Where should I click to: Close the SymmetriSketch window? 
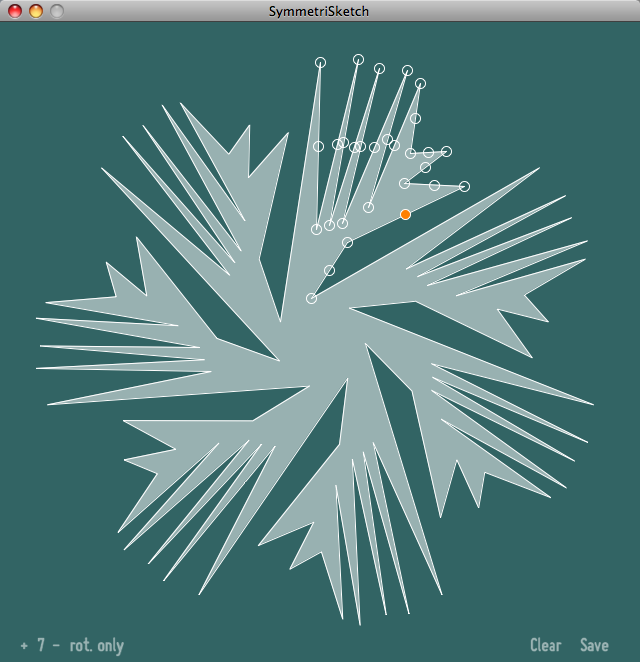[x=15, y=11]
